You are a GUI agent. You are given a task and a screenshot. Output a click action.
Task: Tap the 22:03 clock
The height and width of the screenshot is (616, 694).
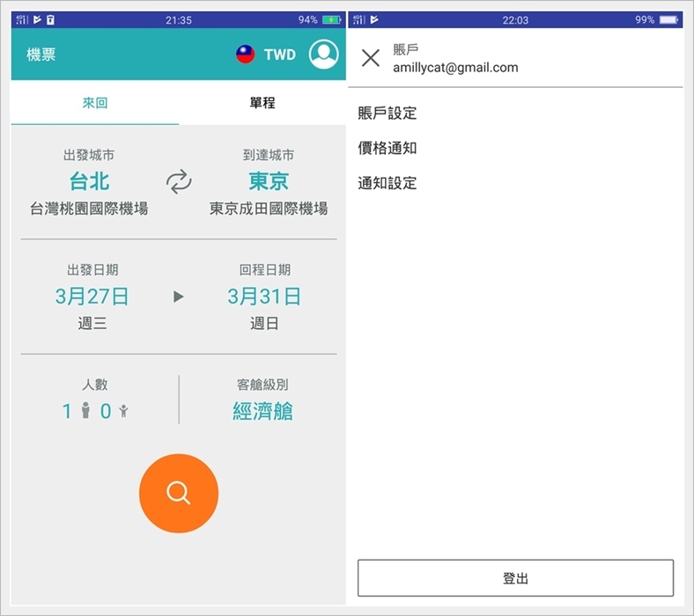point(515,20)
